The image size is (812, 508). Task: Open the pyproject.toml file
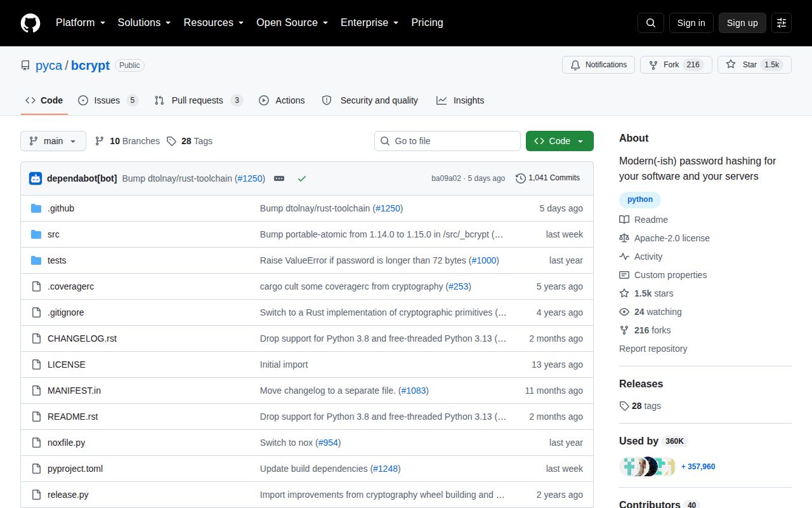click(x=75, y=469)
